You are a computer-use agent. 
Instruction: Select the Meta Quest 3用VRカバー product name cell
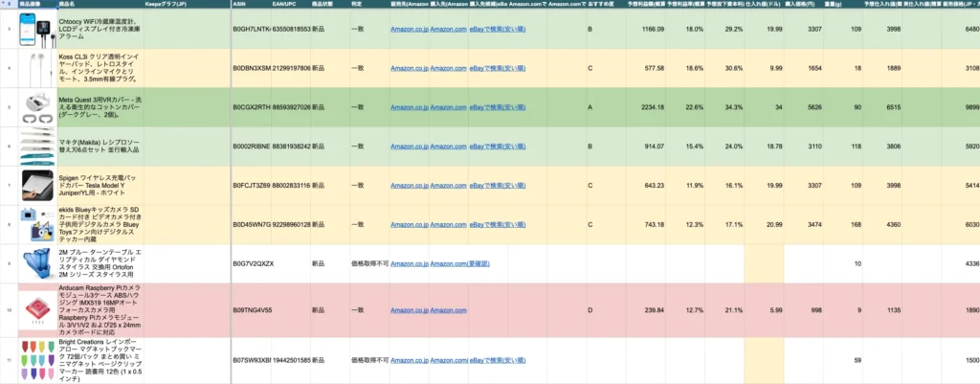point(100,107)
